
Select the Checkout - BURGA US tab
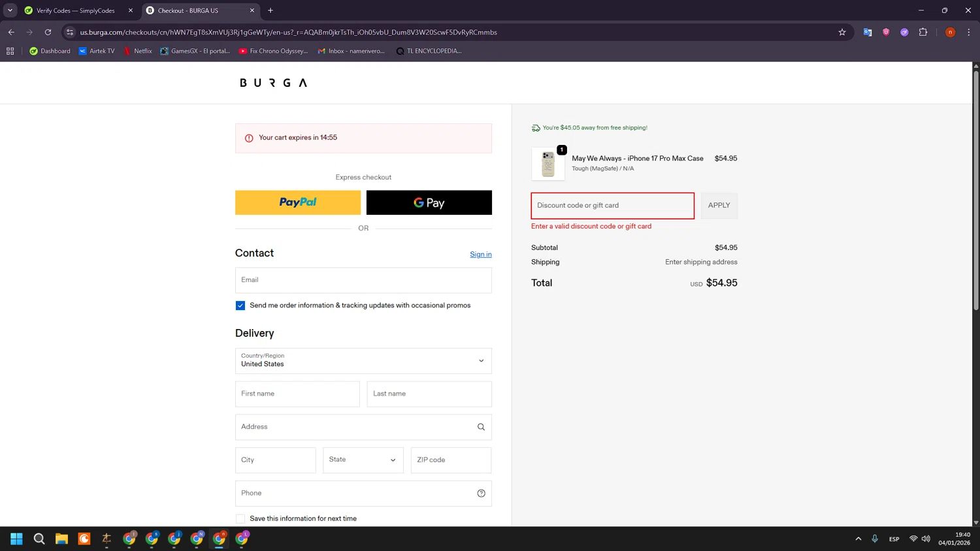[x=200, y=10]
